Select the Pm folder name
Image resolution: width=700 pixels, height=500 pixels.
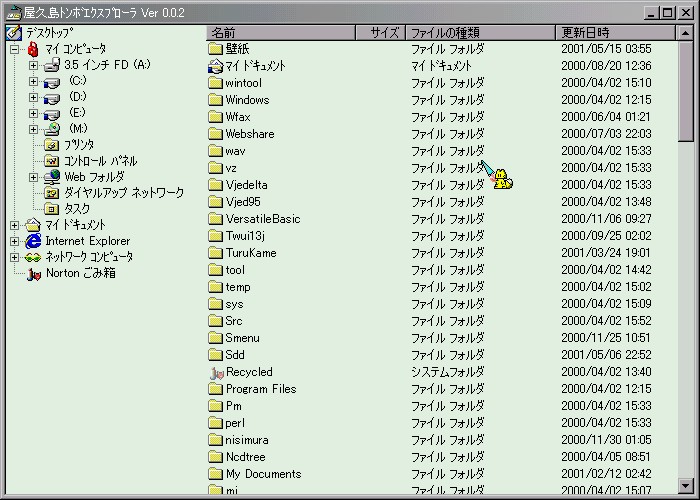[234, 406]
